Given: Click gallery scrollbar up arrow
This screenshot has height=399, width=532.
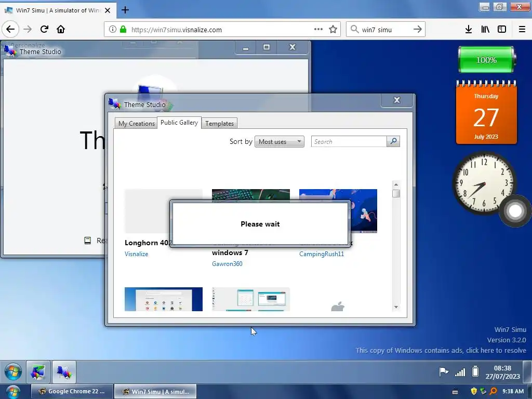Looking at the screenshot, I should [396, 184].
